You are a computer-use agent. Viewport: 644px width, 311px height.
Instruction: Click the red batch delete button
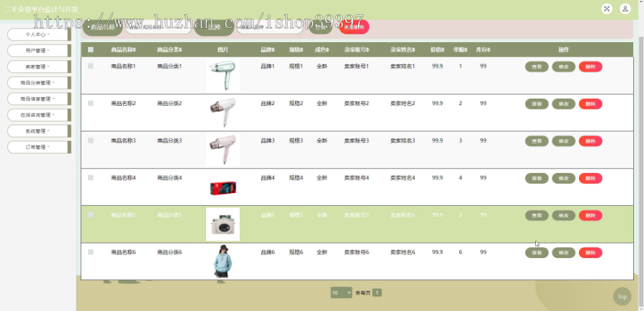click(x=354, y=27)
